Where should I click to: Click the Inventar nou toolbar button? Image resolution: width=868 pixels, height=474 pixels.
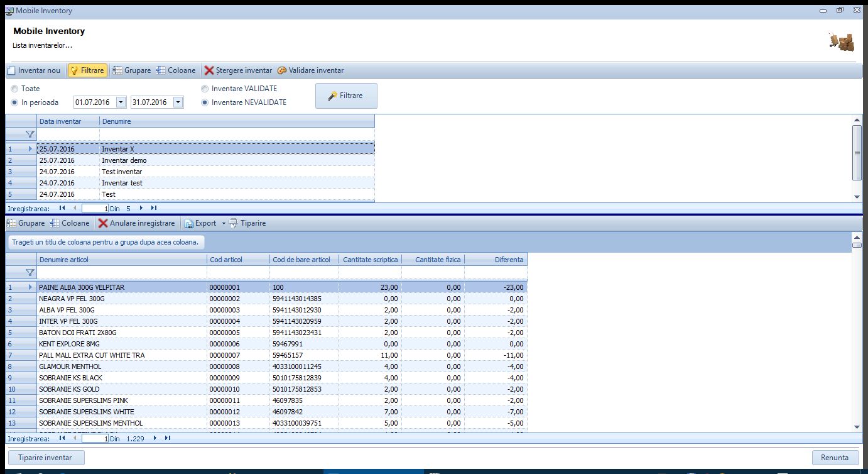[34, 70]
